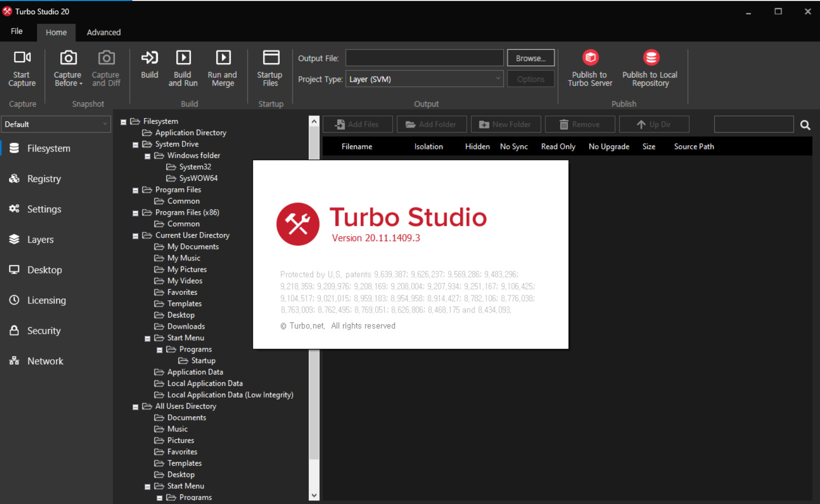Screen dimensions: 820x504
Task: Publish to Turbo Server
Action: click(590, 68)
